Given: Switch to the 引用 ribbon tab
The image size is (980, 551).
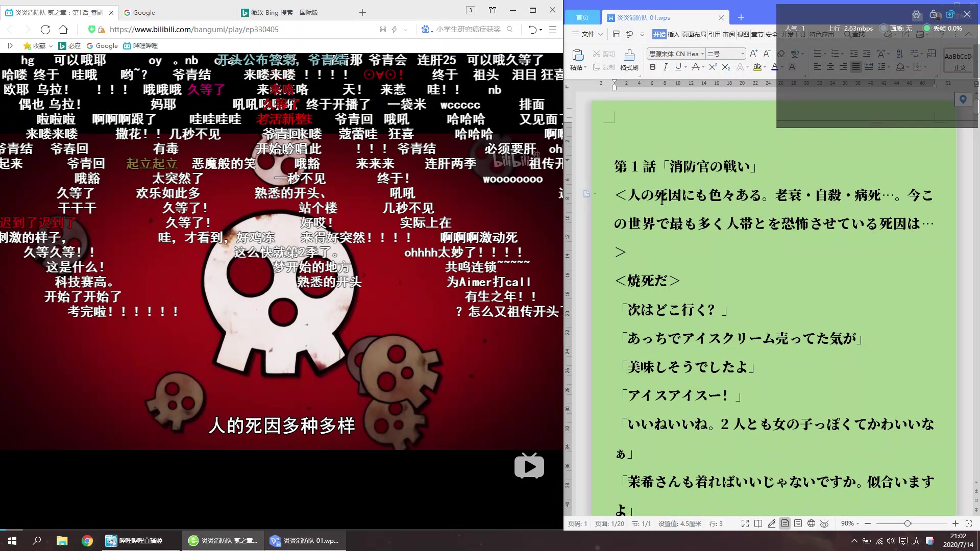Looking at the screenshot, I should click(x=714, y=34).
